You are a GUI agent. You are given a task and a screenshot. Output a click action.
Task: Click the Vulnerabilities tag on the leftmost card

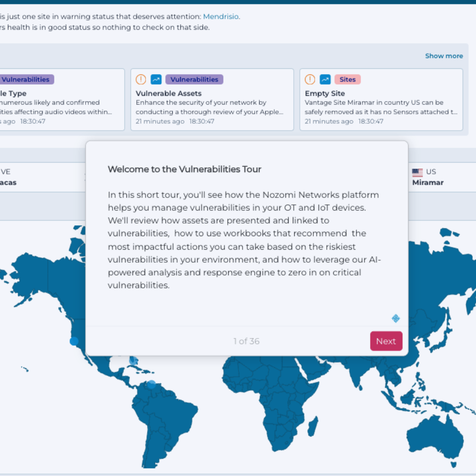[26, 79]
